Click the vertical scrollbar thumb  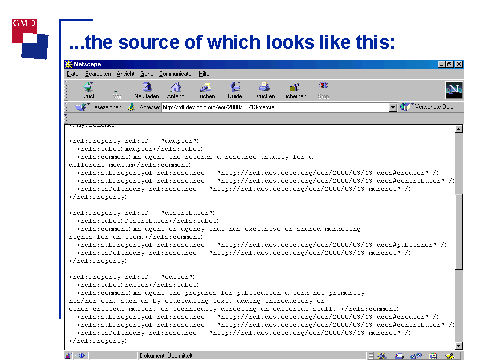459,231
